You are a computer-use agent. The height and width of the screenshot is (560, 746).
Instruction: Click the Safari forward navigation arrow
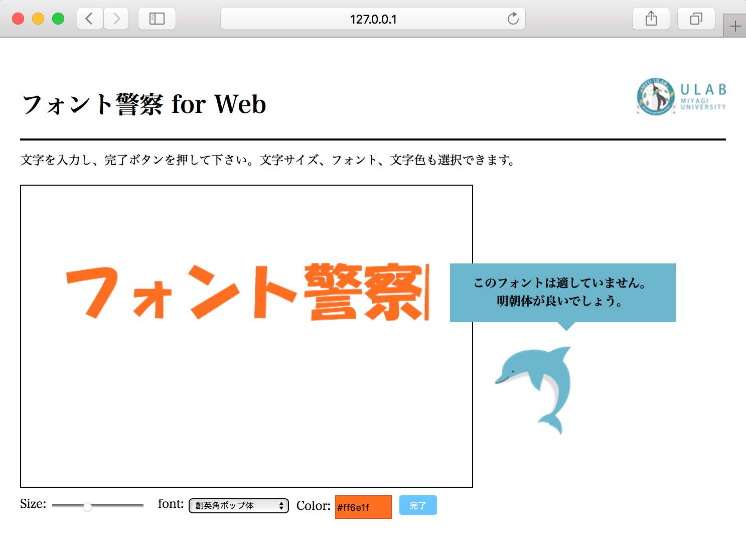[116, 19]
